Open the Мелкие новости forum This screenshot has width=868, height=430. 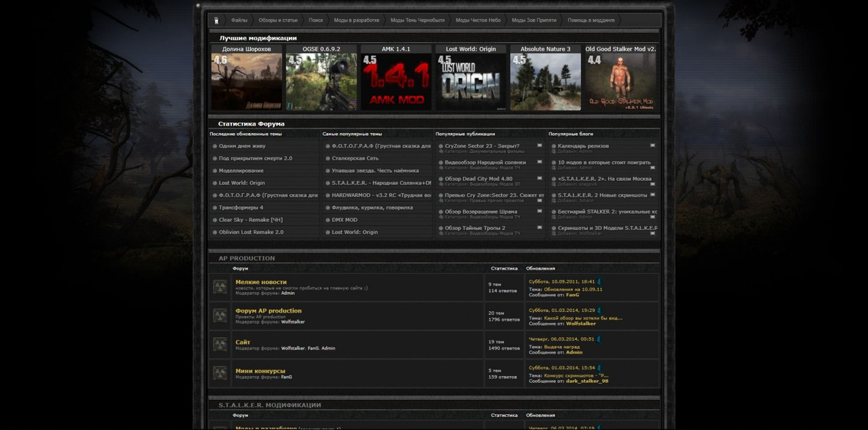[261, 282]
